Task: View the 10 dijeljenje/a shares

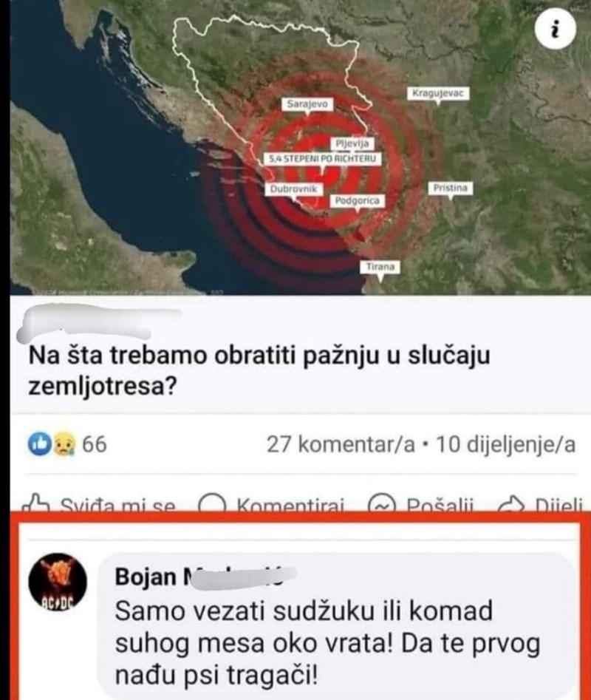Action: 505,444
